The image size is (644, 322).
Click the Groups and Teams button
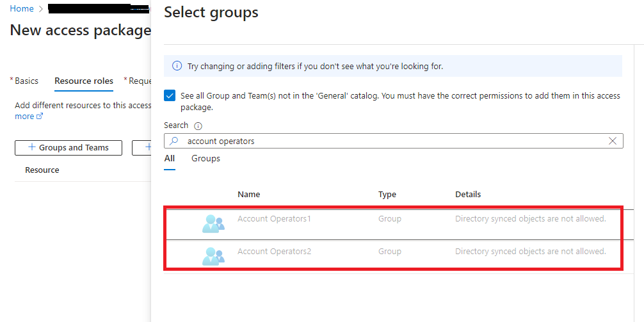point(68,148)
